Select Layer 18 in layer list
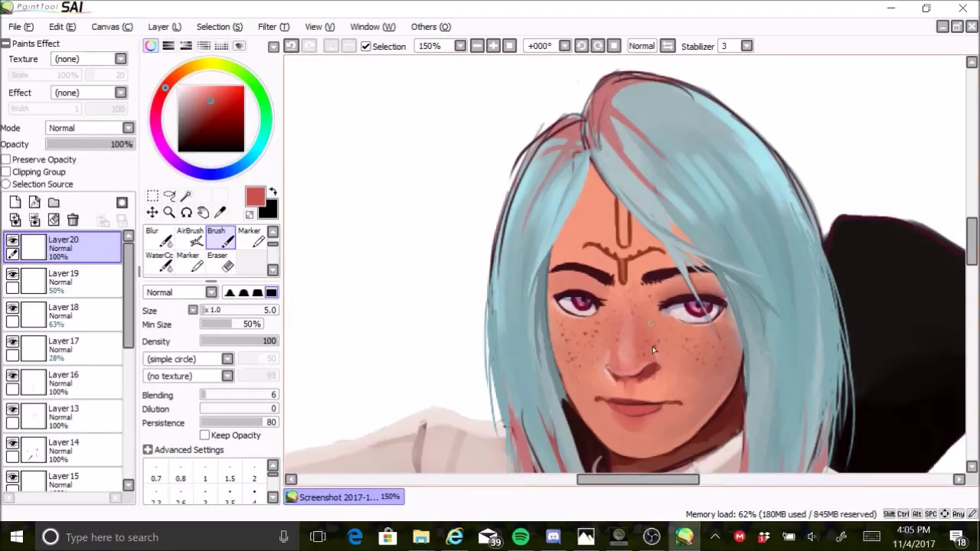Image resolution: width=980 pixels, height=551 pixels. (x=64, y=315)
